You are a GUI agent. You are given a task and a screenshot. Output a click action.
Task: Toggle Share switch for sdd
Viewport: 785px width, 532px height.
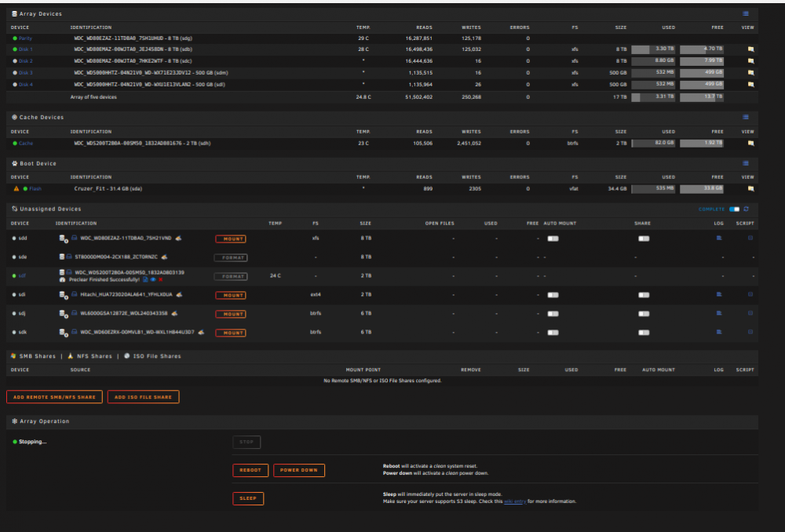[644, 239]
